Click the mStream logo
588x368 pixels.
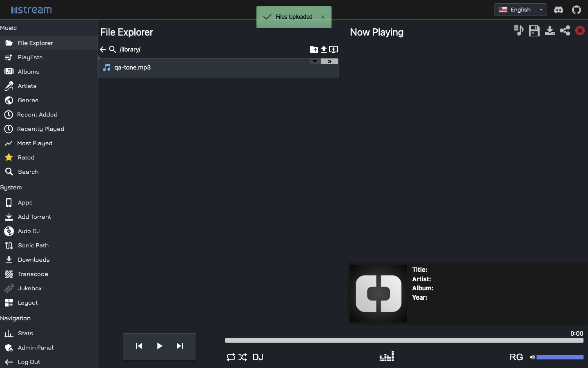31,10
